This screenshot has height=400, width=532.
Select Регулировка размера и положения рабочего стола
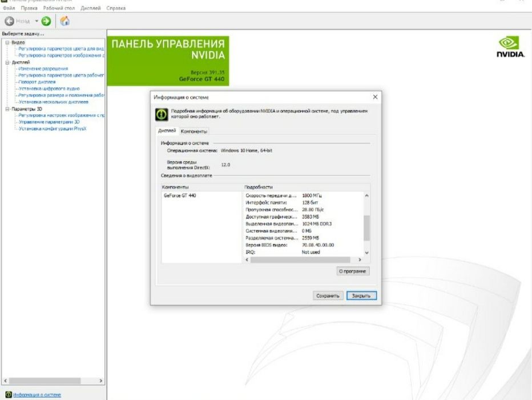tap(62, 95)
